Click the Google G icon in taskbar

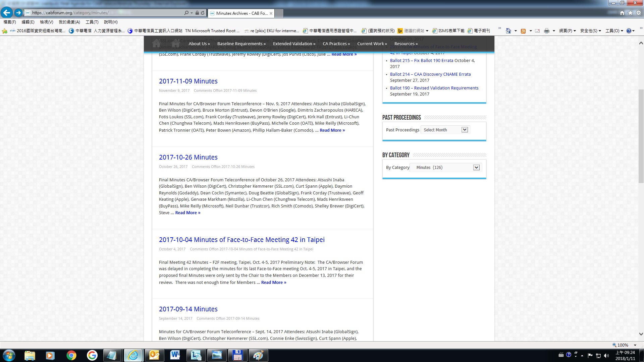pyautogui.click(x=92, y=355)
